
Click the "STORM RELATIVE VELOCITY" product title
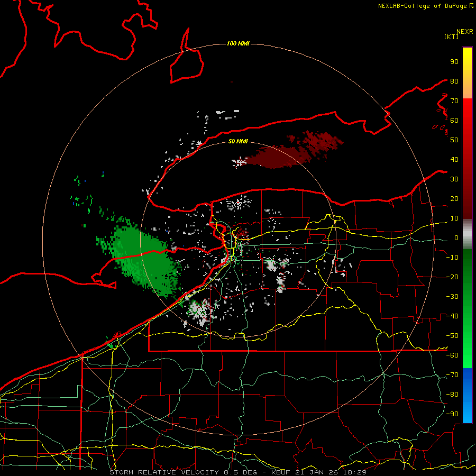164,472
